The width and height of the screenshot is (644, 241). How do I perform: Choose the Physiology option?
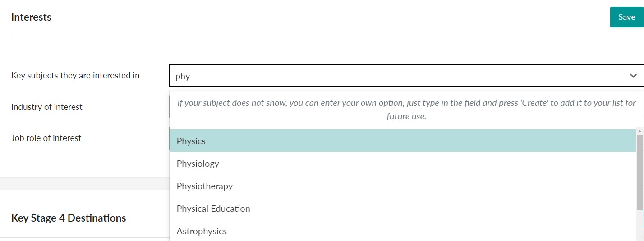(198, 164)
